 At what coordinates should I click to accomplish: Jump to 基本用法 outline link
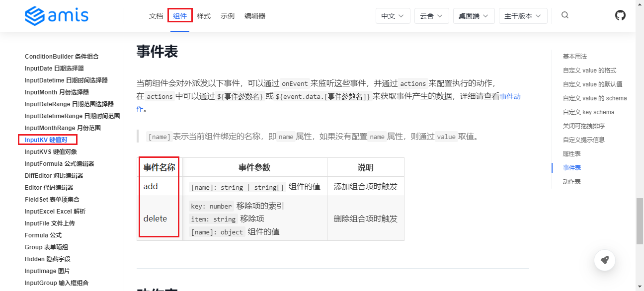tap(574, 57)
